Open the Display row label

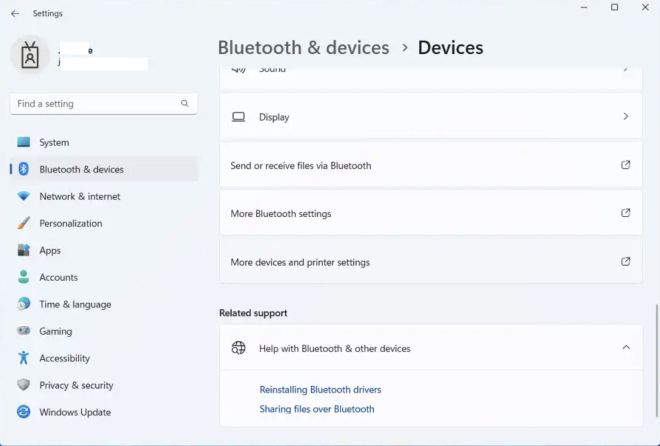click(x=274, y=117)
